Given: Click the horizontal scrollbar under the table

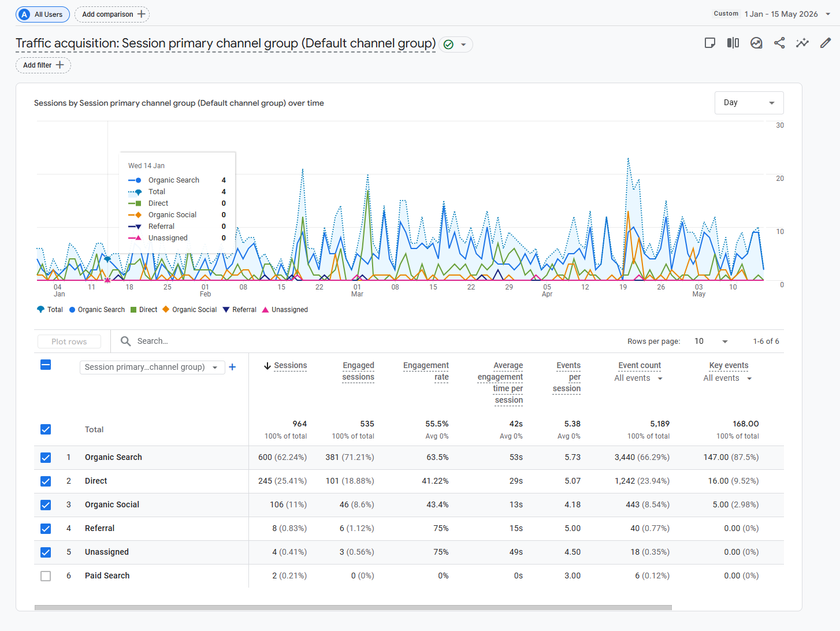Looking at the screenshot, I should [353, 607].
